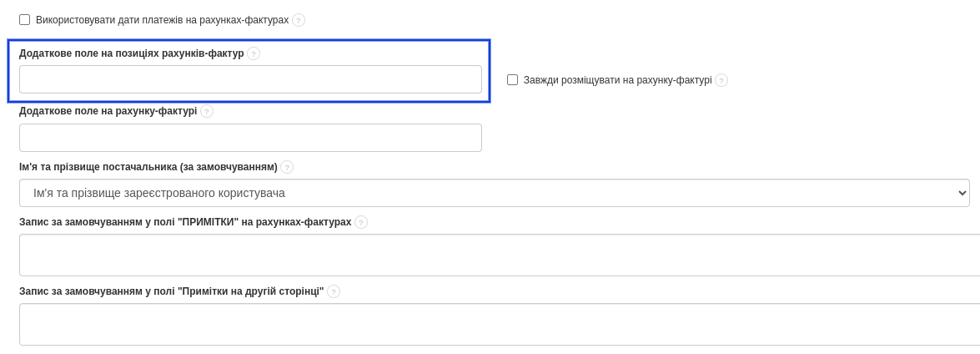The width and height of the screenshot is (980, 354).
Task: Click the default "ПРИМІТКИ" textarea
Action: click(x=499, y=255)
